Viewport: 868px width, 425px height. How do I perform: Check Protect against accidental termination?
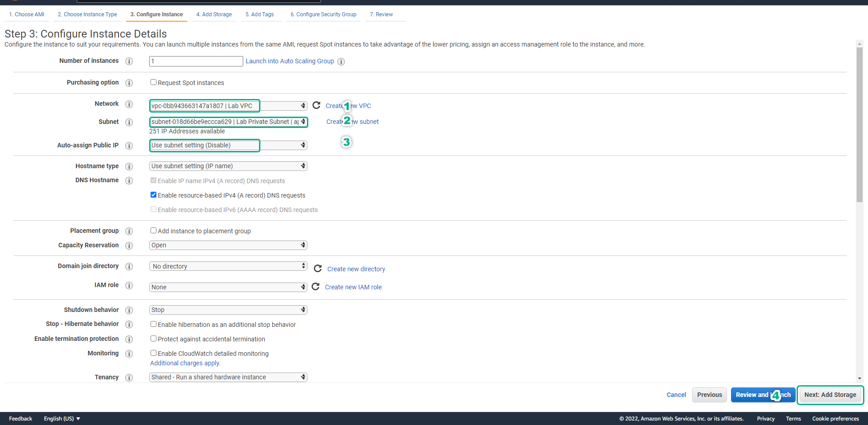(x=153, y=339)
